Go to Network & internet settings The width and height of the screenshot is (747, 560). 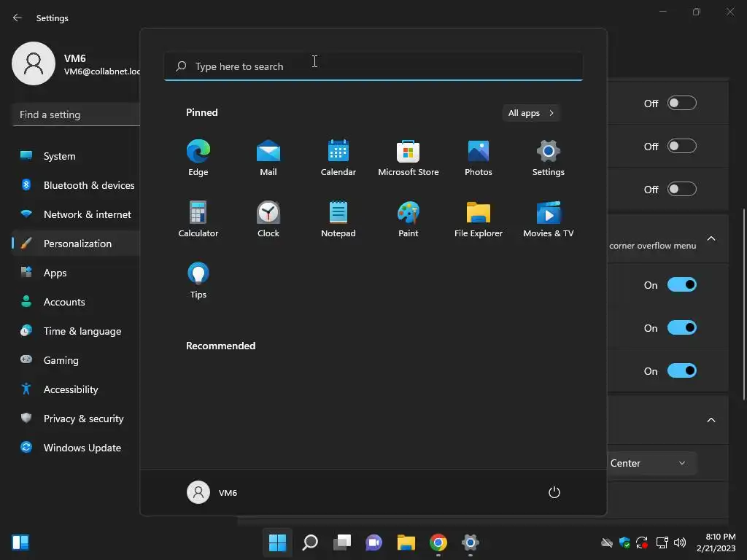point(76,214)
